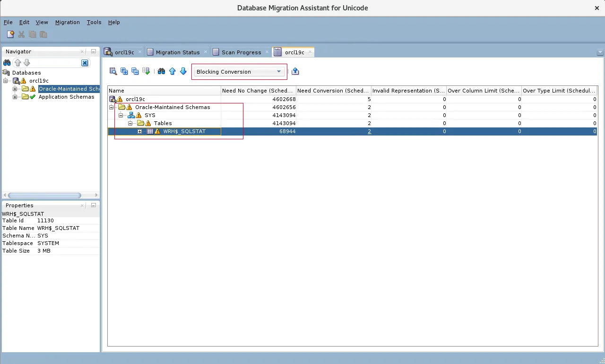Switch to the Migration Status tab
The width and height of the screenshot is (605, 364).
point(177,52)
